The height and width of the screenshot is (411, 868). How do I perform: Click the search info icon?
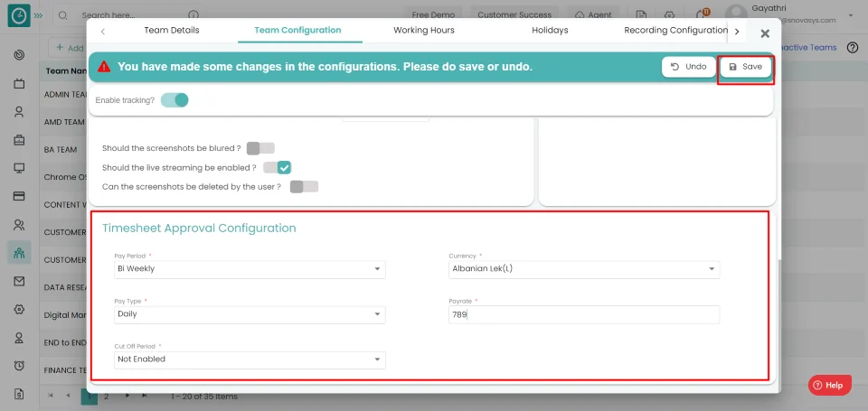193,15
